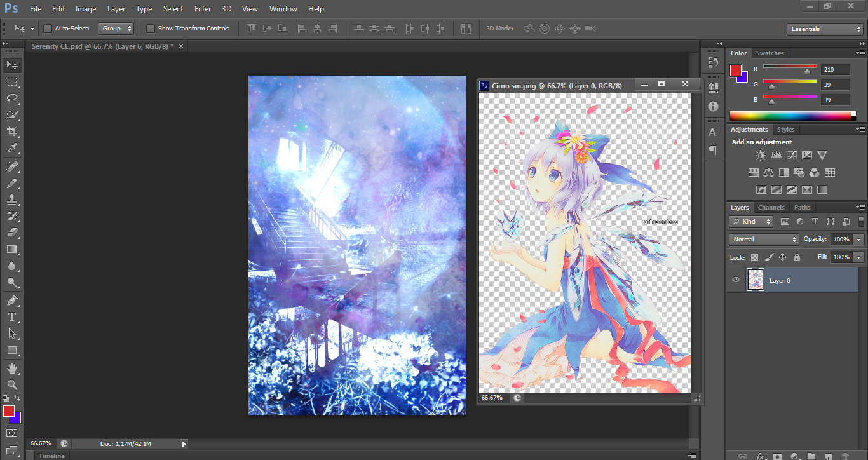Select the Brush tool
This screenshot has width=868, height=460.
12,183
